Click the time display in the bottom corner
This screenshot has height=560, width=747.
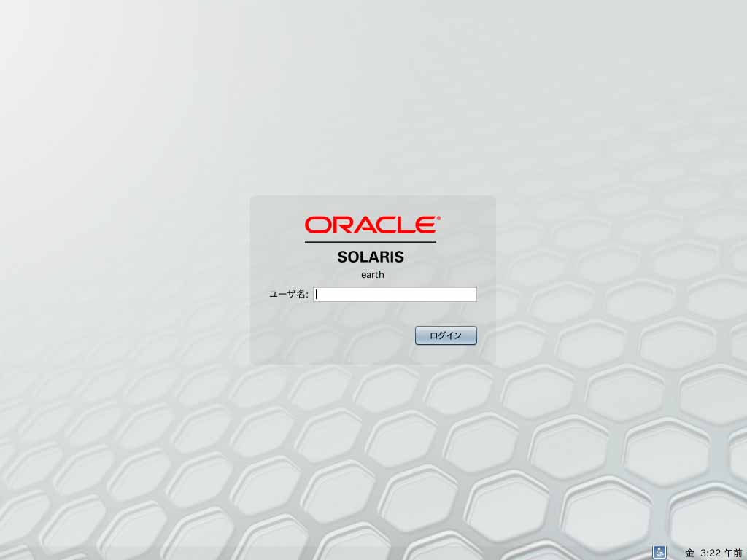tap(711, 552)
